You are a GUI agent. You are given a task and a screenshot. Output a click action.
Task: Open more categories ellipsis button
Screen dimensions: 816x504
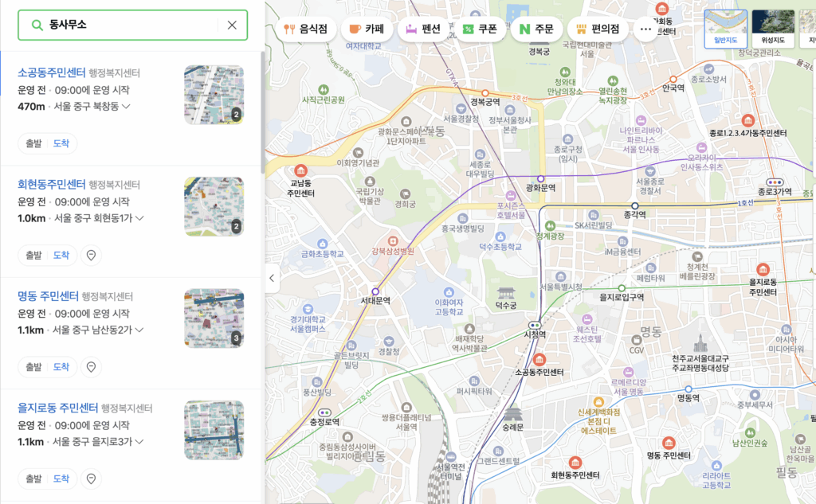[x=645, y=29]
